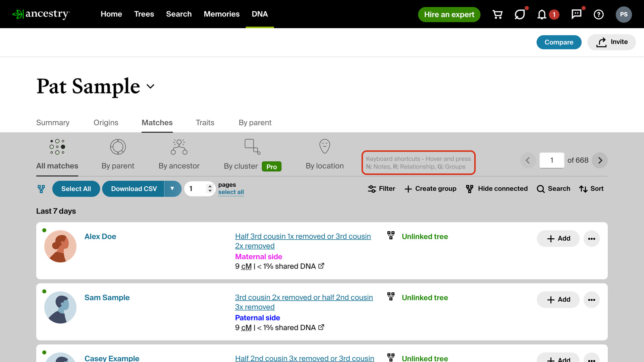Switch to the Traits tab
The height and width of the screenshot is (362, 644).
point(205,123)
